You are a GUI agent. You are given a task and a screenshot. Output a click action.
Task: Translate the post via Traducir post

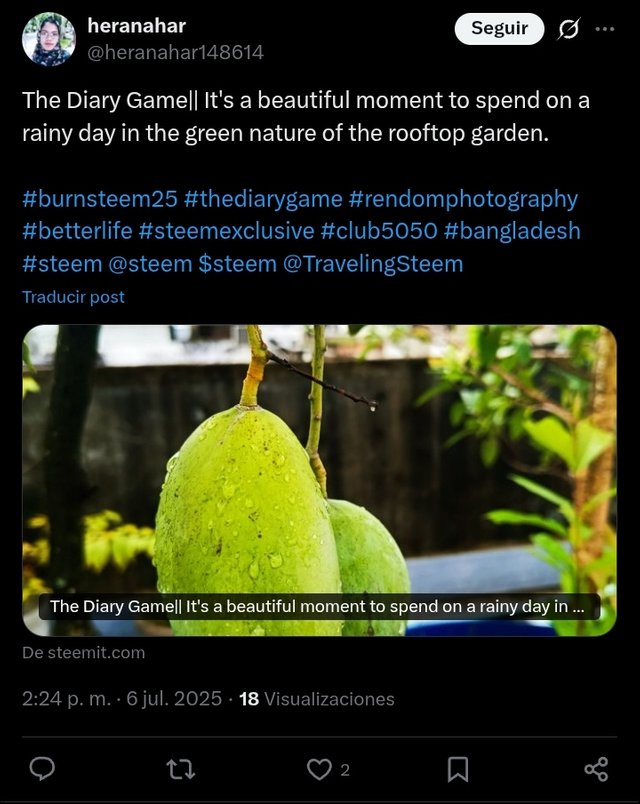tap(73, 297)
